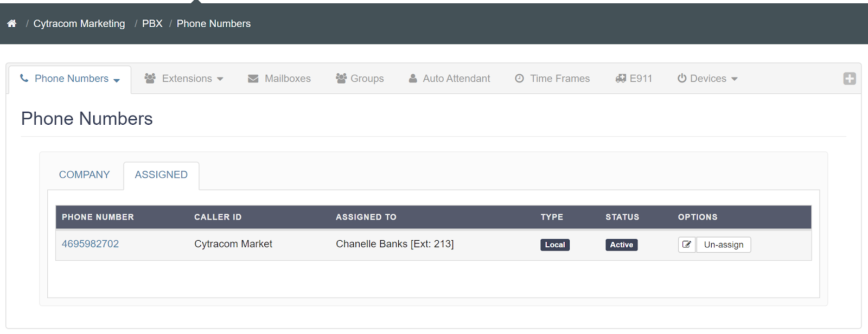This screenshot has width=868, height=334.
Task: Click the Groups people icon
Action: [341, 79]
